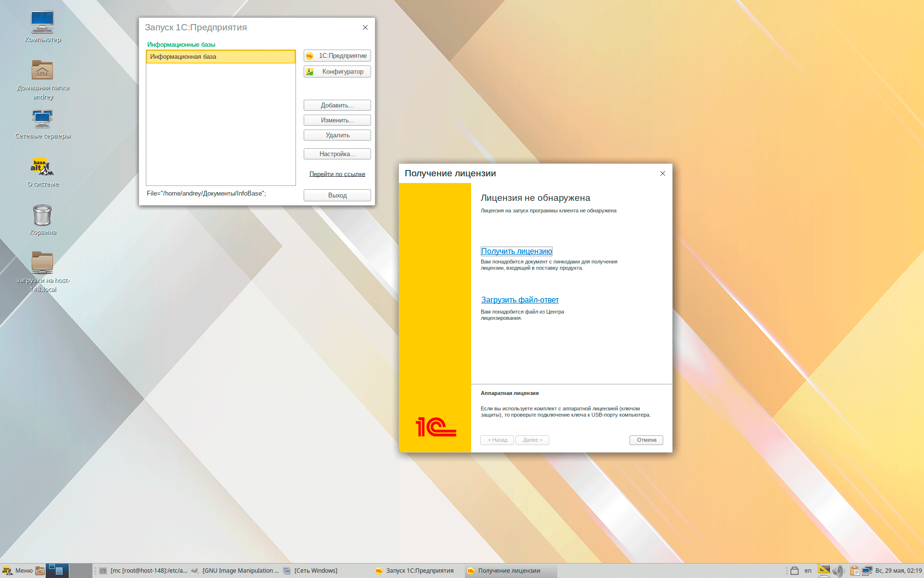This screenshot has height=578, width=924.
Task: Open the Домашняя папка andrey icon
Action: (42, 71)
